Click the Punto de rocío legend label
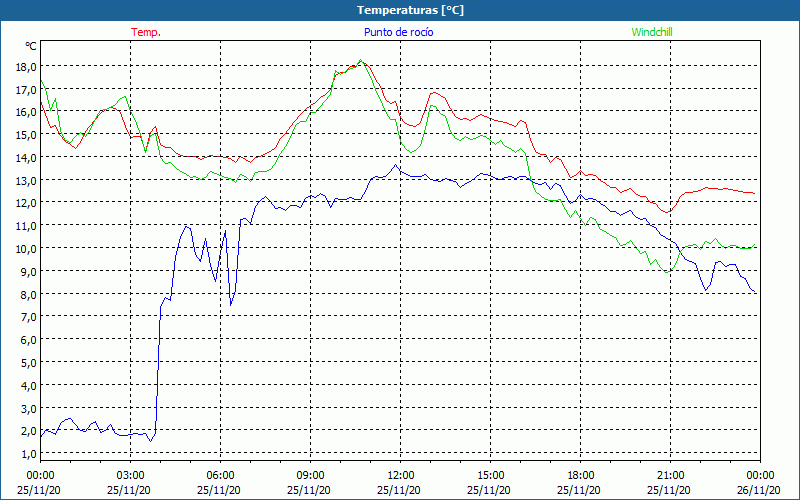 pos(398,32)
